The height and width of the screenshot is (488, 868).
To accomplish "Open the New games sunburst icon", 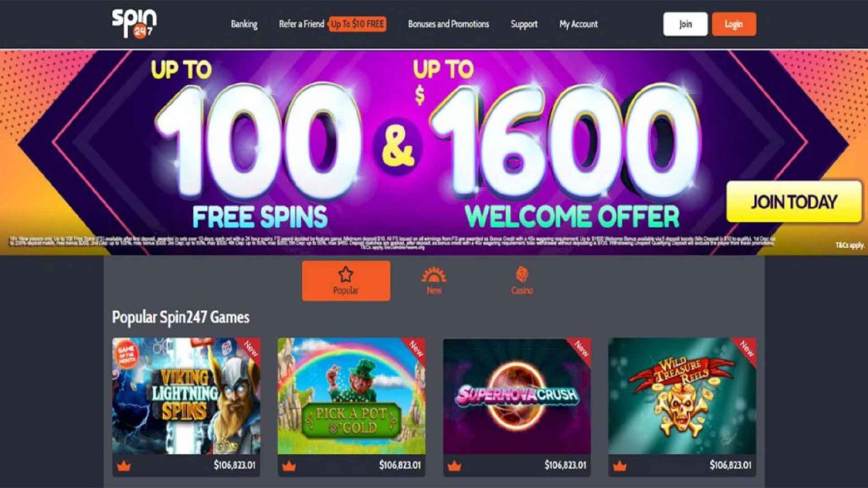I will coord(433,275).
